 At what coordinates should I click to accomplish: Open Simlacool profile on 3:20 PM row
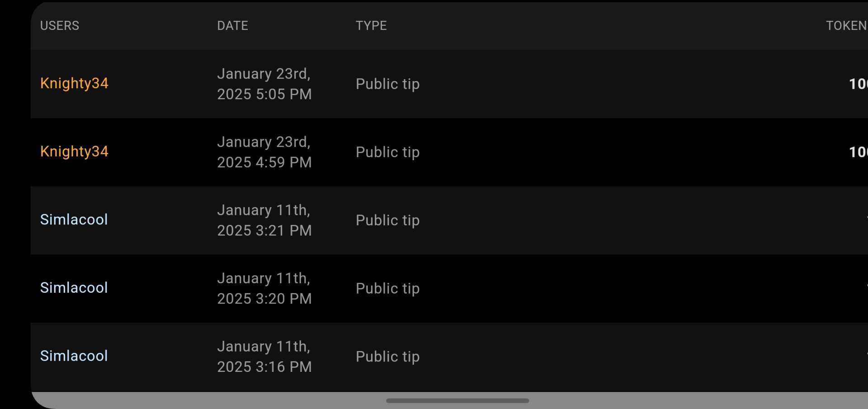[x=74, y=288]
